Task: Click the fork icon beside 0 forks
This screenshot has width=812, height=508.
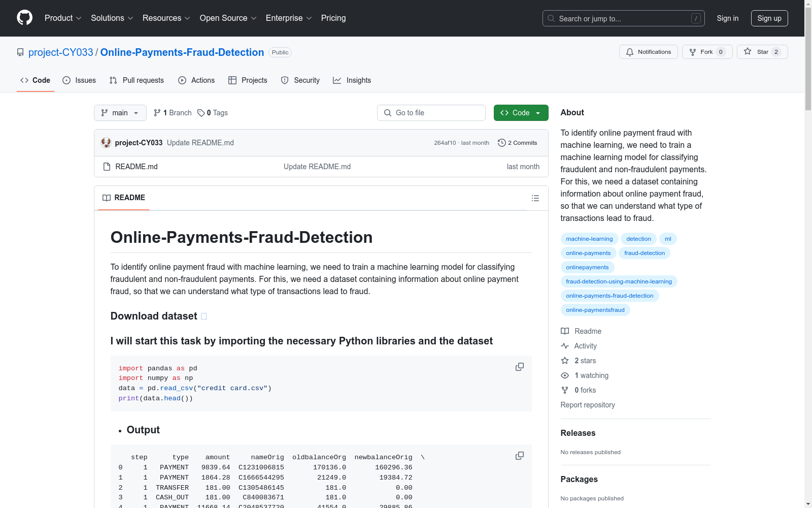Action: 565,390
